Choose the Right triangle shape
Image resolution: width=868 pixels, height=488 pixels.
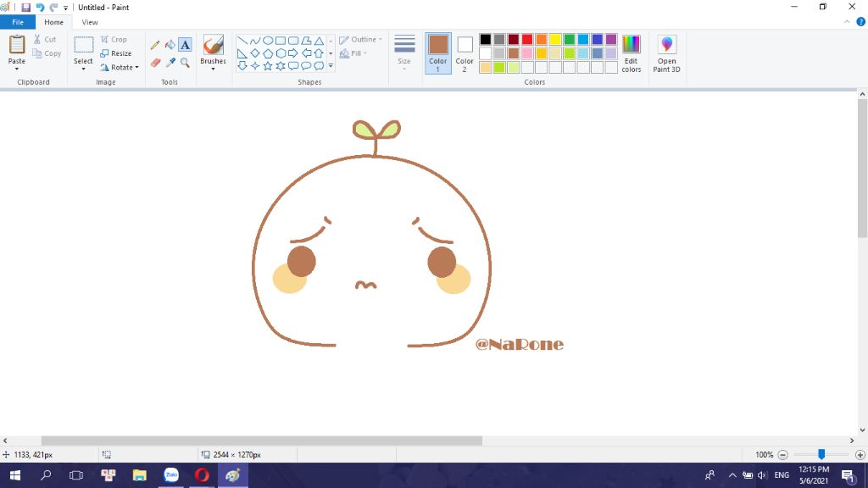242,53
